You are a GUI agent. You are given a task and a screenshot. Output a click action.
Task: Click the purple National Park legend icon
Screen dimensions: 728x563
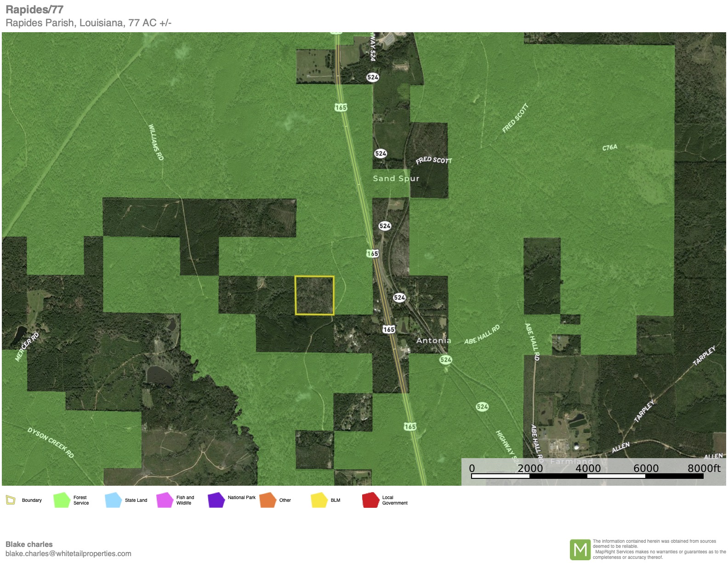point(216,500)
